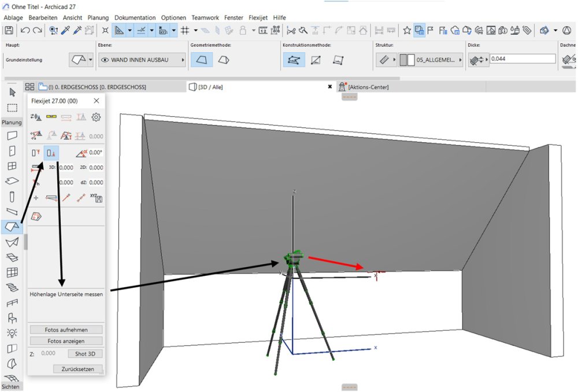This screenshot has height=392, width=578.
Task: Open the Ablage menu
Action: [13, 17]
